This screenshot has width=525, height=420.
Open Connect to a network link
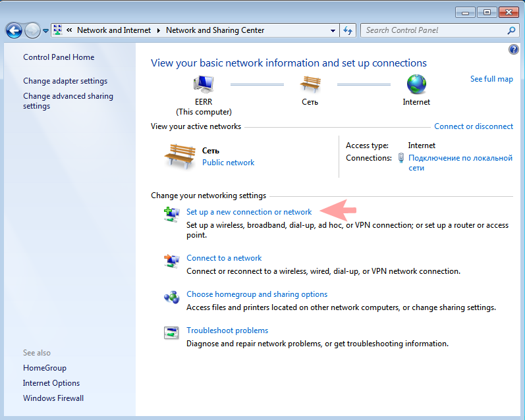(x=224, y=258)
